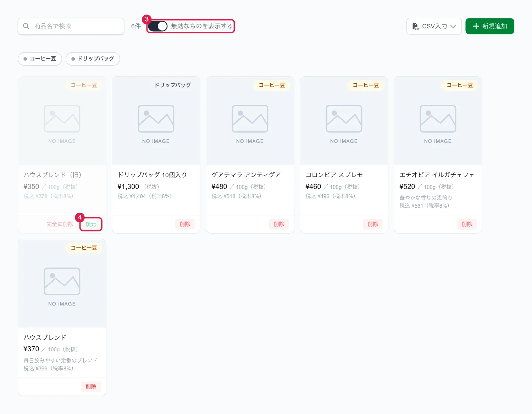Screen dimensions: 532x414
Task: Click 完全に削除 on ハウスブレンド（旧）
Action: (x=60, y=224)
